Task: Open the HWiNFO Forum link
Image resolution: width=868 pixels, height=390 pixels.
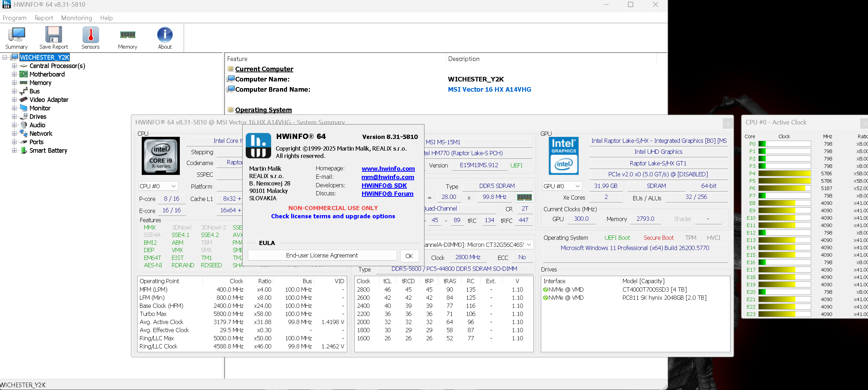Action: click(x=387, y=194)
